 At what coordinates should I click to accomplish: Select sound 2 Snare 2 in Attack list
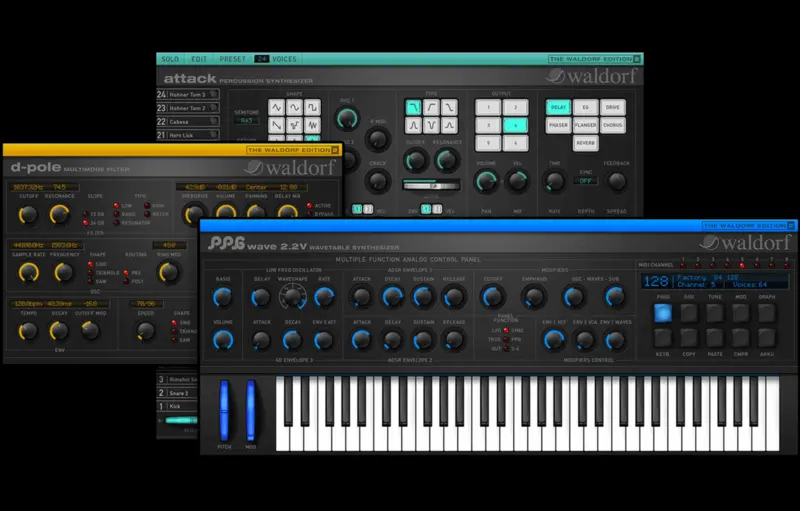pos(177,393)
